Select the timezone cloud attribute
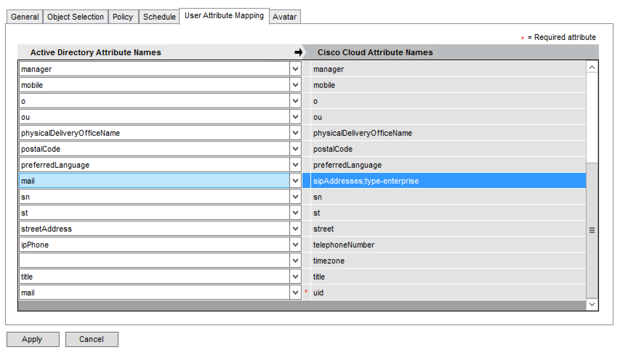644x355 pixels. 448,261
